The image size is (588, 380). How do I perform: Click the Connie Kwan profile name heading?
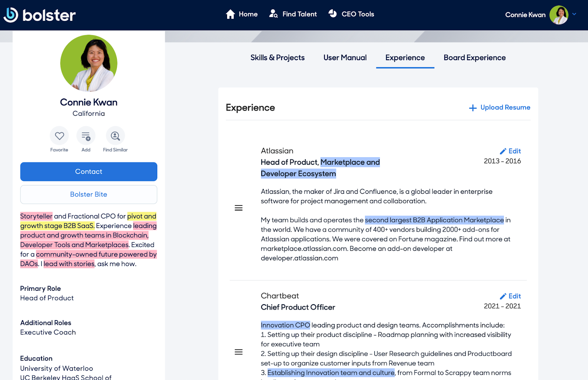click(x=89, y=102)
